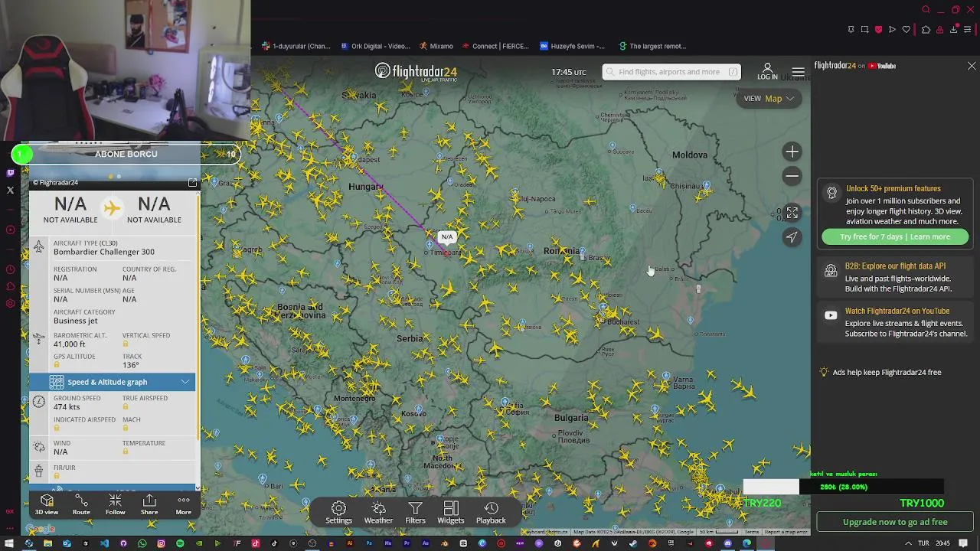Image resolution: width=980 pixels, height=551 pixels.
Task: Switch to Connect | FIERCE tab
Action: 495,46
